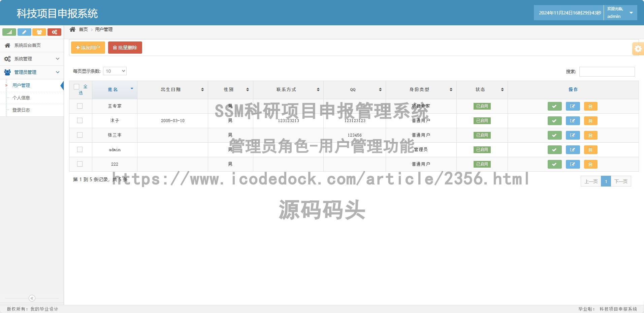Delete the 王专家 user row

[590, 106]
